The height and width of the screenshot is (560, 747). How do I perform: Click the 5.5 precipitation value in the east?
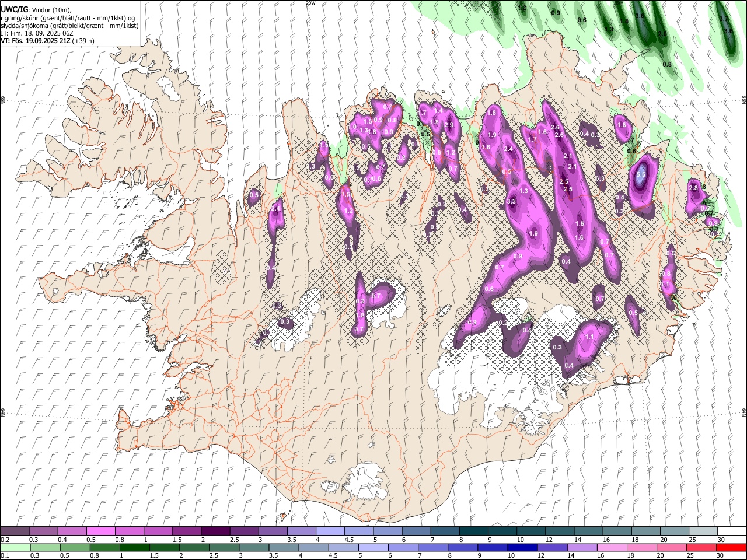click(641, 174)
